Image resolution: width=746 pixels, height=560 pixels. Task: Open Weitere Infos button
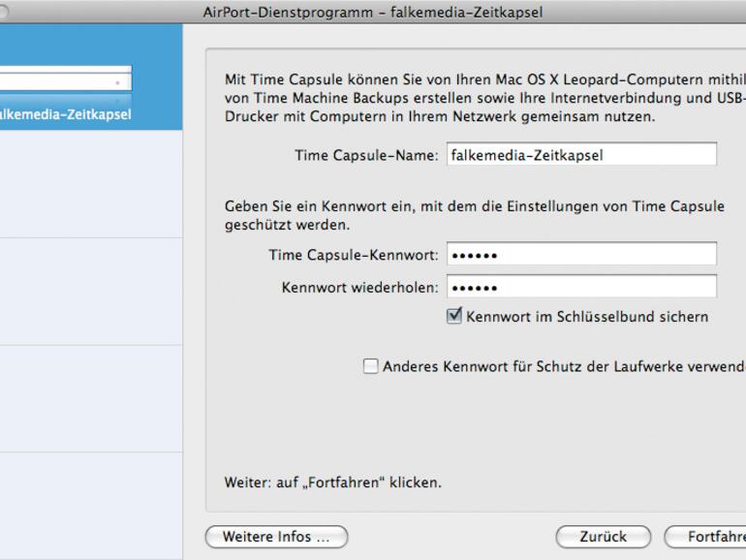click(276, 537)
